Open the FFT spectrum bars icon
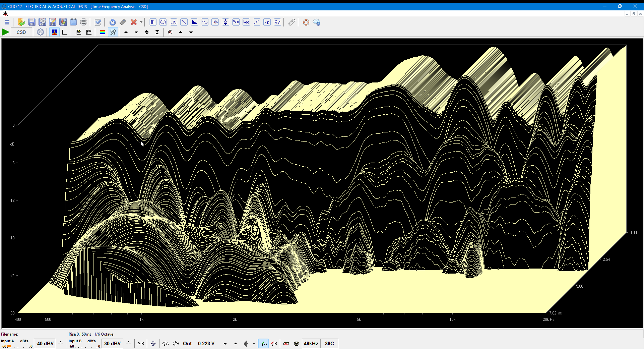 tap(194, 22)
